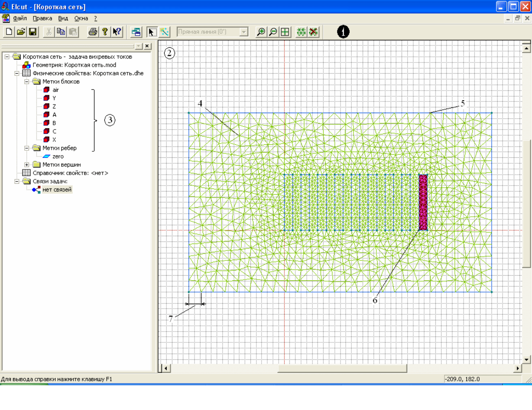532x410 pixels.
Task: Activate the context help pointer icon
Action: click(117, 32)
